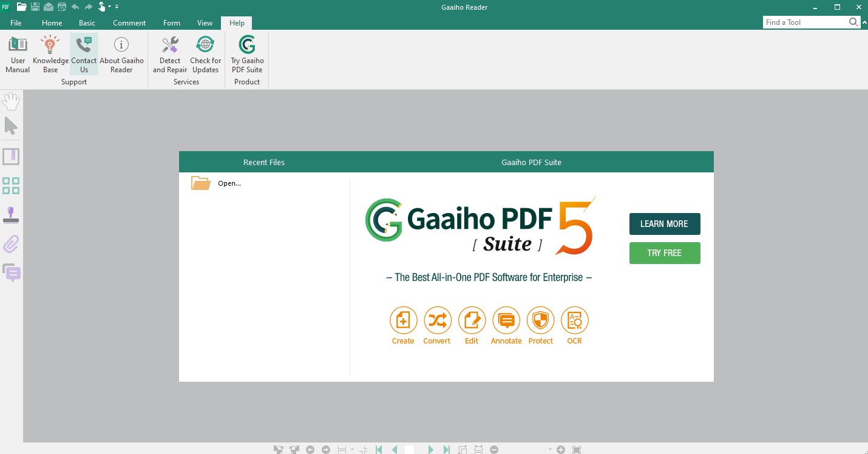868x454 pixels.
Task: Open the customize quick access toolbar menu
Action: [116, 7]
